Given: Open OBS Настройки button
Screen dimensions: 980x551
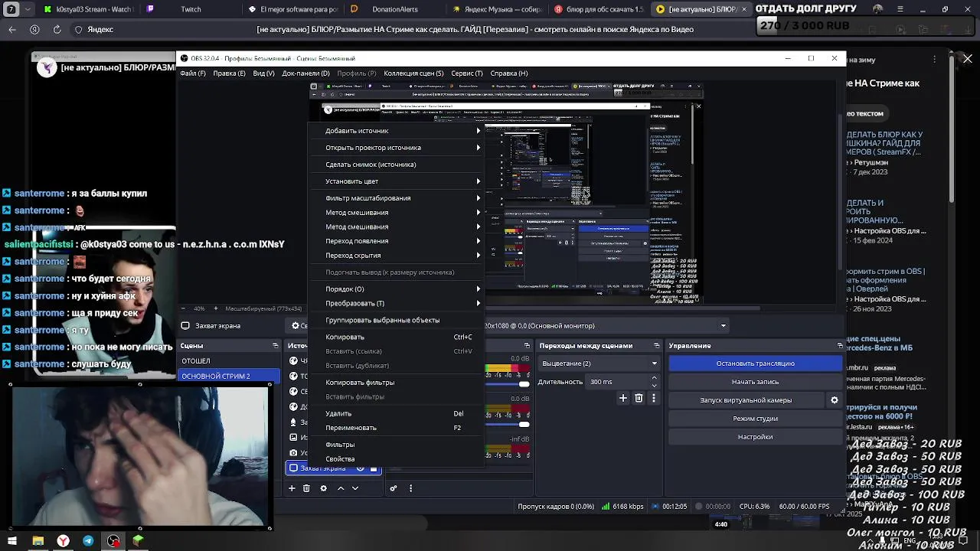Looking at the screenshot, I should (756, 437).
